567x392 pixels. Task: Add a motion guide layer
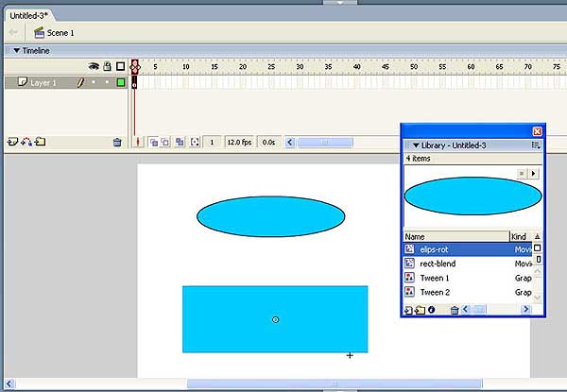[x=26, y=142]
